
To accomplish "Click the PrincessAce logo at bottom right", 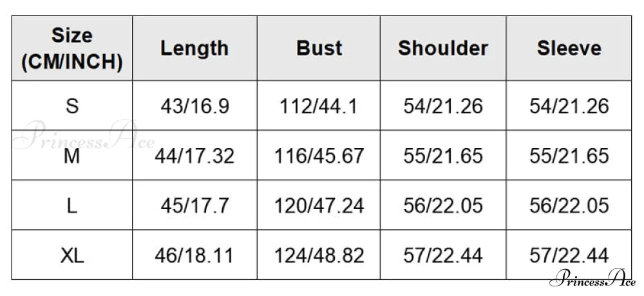I will click(592, 279).
